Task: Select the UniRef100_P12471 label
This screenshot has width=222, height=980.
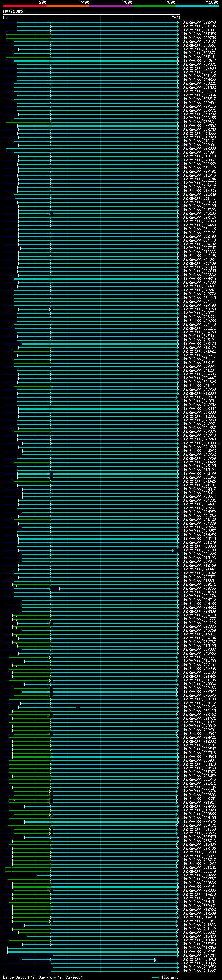Action: pos(199,141)
